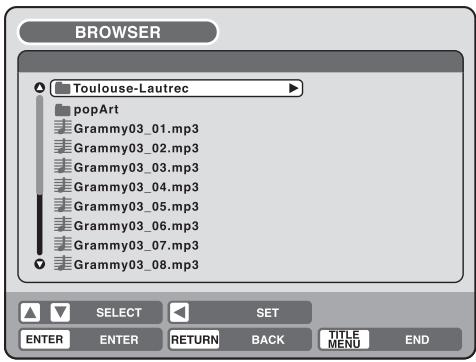The image size is (476, 362).
Task: Click the music icon beside Grammy03_08.mp3
Action: click(63, 263)
